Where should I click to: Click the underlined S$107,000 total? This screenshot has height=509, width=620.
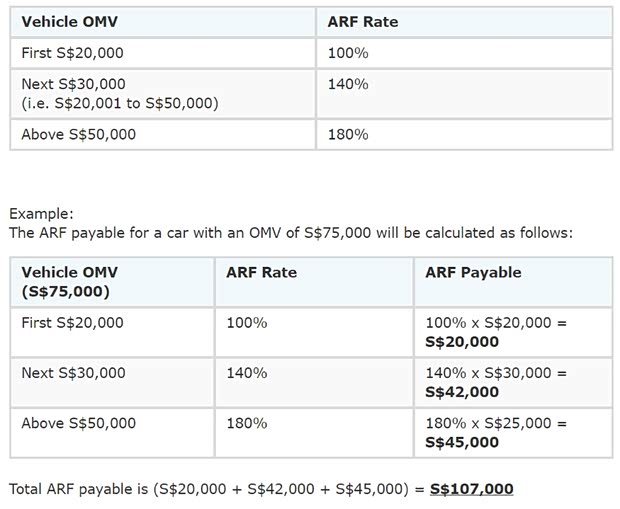click(471, 489)
